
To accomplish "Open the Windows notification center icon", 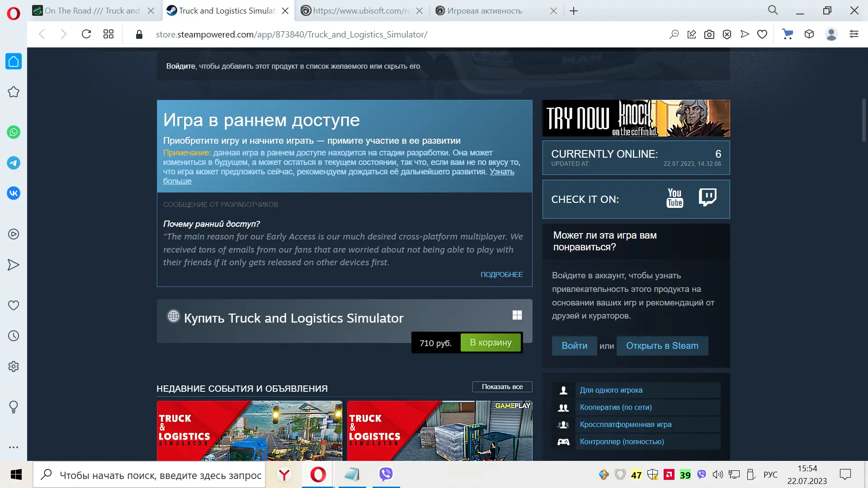I will tap(845, 474).
